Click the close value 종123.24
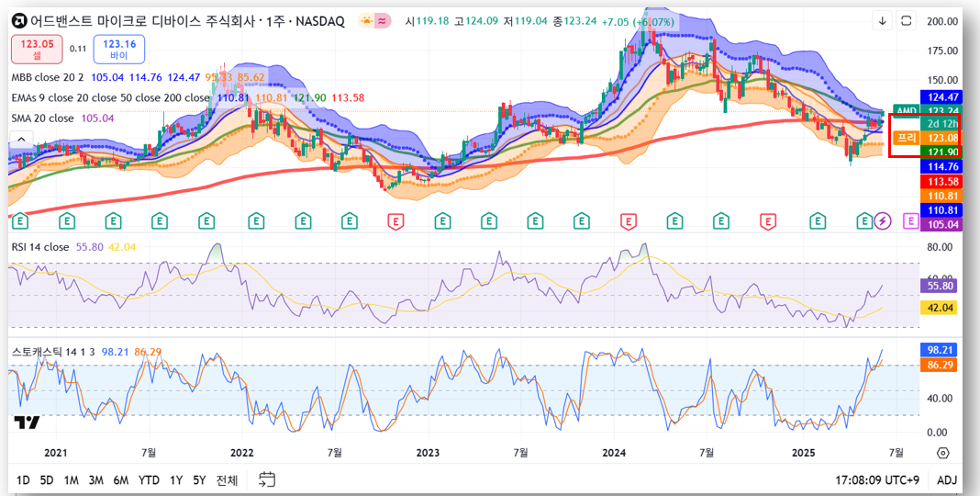Screen dimensions: 980x496 [x=574, y=21]
